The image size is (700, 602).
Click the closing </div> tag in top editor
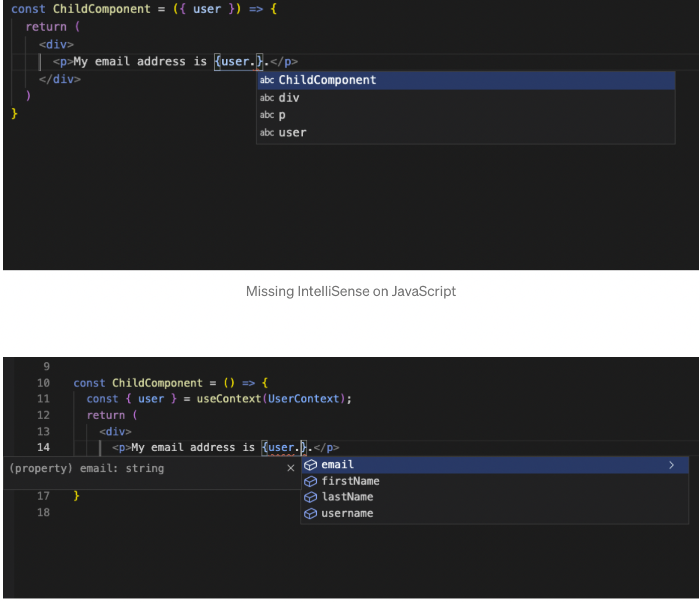(x=60, y=79)
